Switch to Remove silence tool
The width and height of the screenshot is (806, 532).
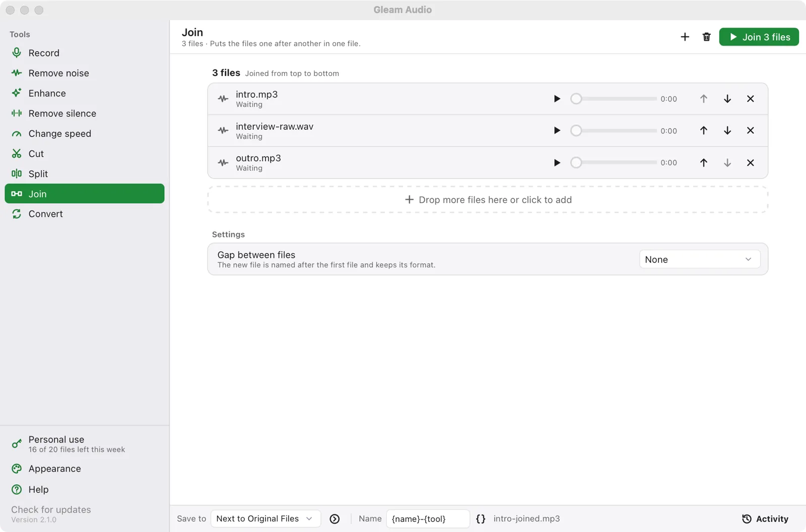point(84,113)
